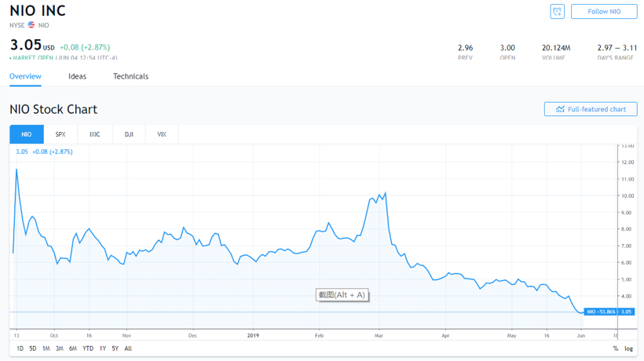Viewport: 644px width, 361px height.
Task: Click the chart snapshot icon beside Follow NIO
Action: click(557, 12)
